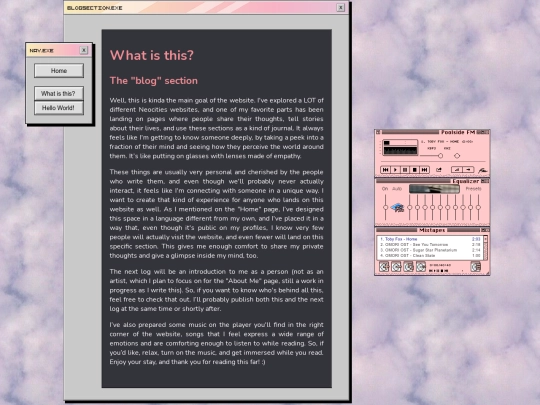
Task: Open the Equalizer Presets menu
Action: 473,189
